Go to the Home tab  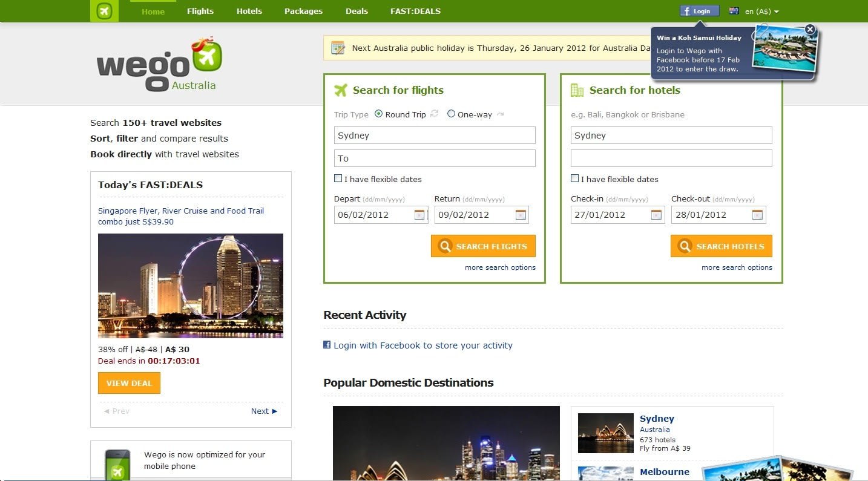[x=153, y=11]
